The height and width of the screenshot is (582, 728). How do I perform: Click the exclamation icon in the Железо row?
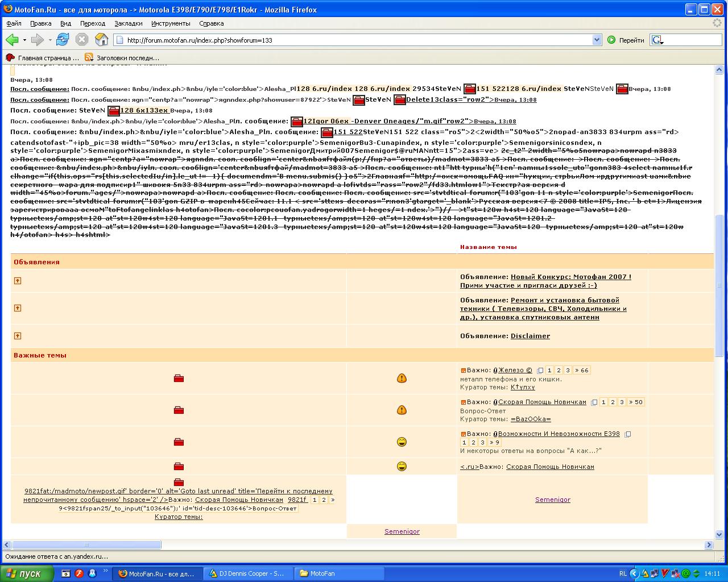tap(402, 378)
